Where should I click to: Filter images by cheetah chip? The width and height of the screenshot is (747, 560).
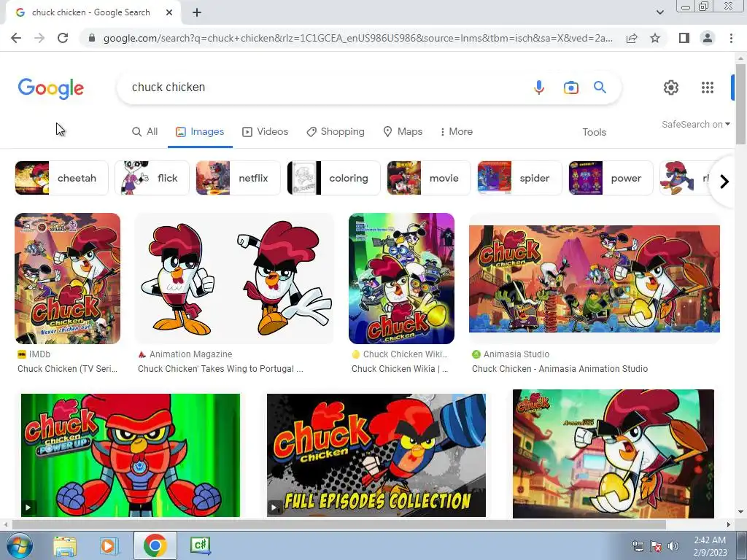pos(61,178)
